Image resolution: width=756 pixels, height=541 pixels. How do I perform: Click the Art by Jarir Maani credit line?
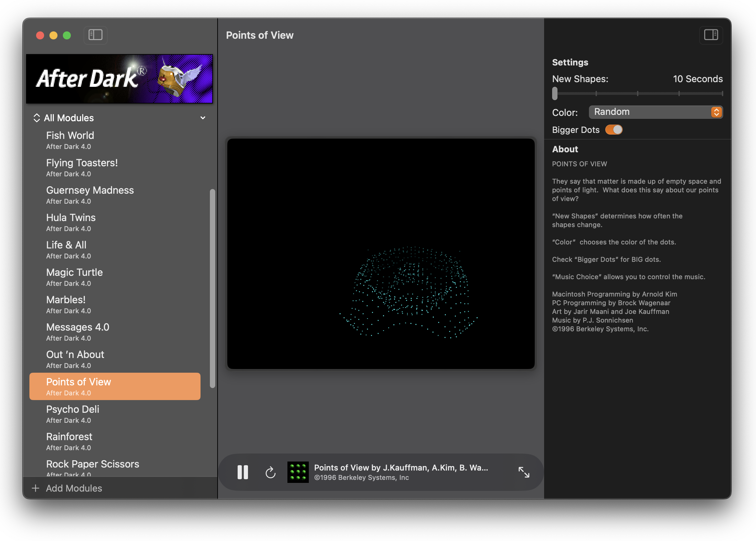pos(611,312)
